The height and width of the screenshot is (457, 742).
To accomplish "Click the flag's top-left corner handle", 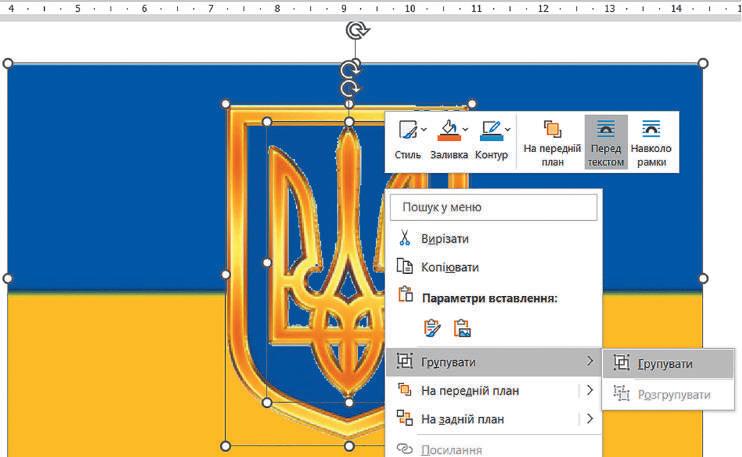I will (x=8, y=63).
